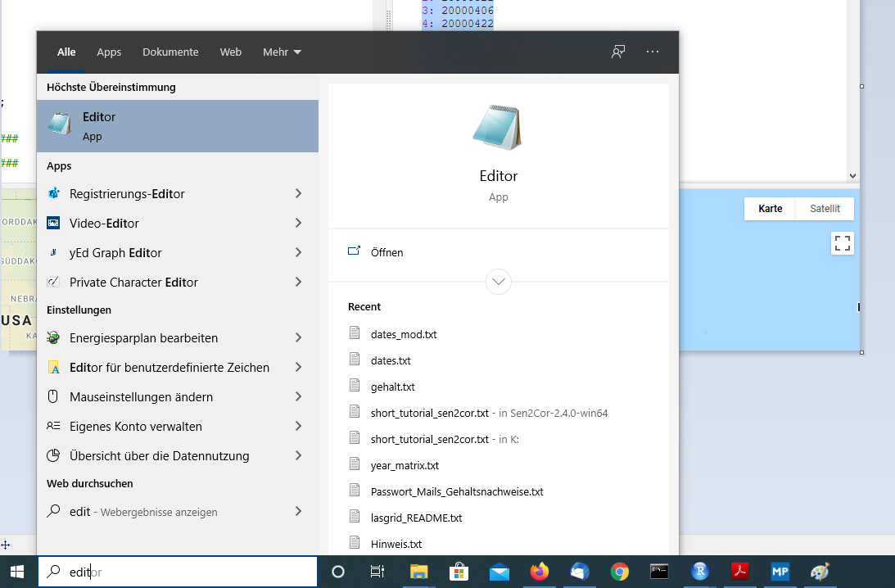The width and height of the screenshot is (895, 588).
Task: Open the paint palette app in taskbar
Action: (820, 572)
